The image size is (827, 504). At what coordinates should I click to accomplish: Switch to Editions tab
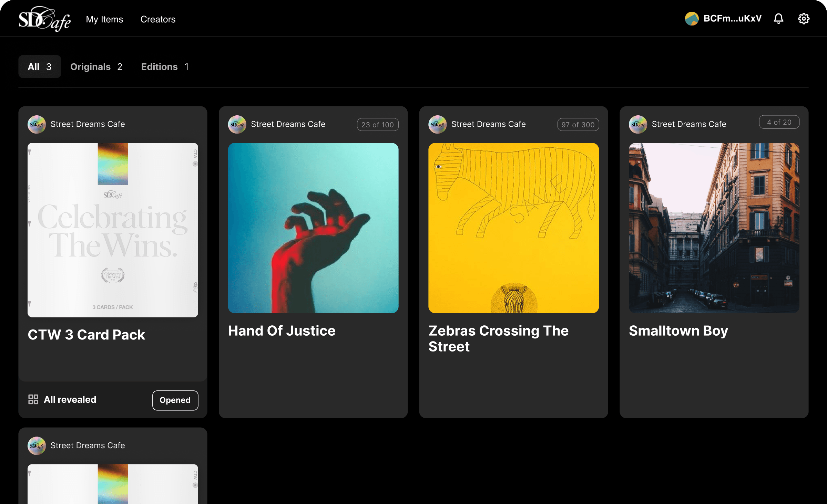(x=165, y=67)
